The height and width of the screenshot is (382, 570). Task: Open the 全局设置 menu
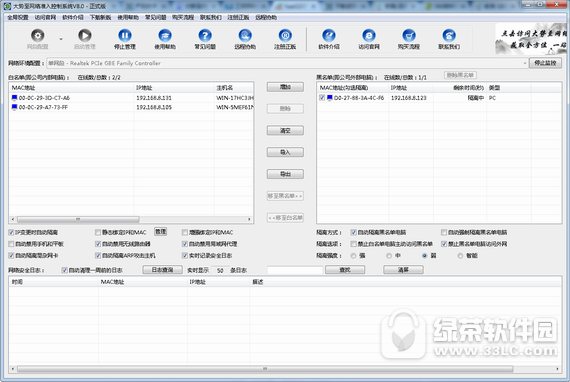click(18, 17)
